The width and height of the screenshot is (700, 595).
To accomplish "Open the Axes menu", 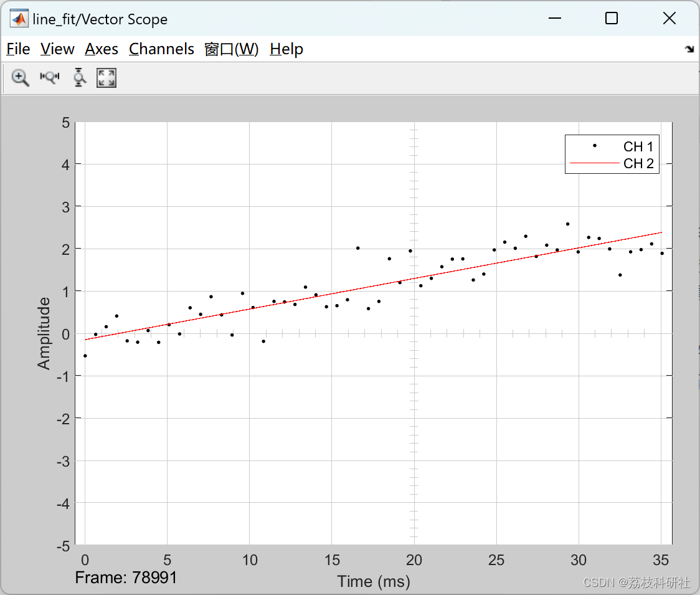I will (102, 49).
